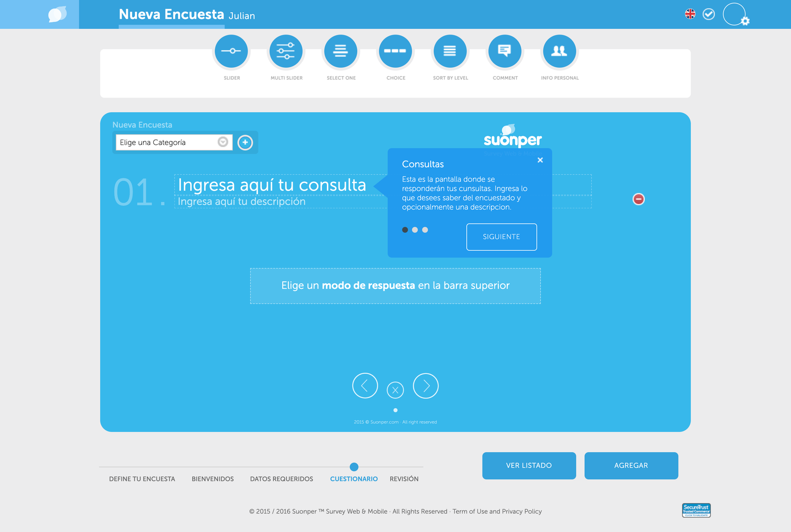Click the 'Ingresa aquí tu descripción' field
Image resolution: width=791 pixels, height=532 pixels.
(281, 202)
